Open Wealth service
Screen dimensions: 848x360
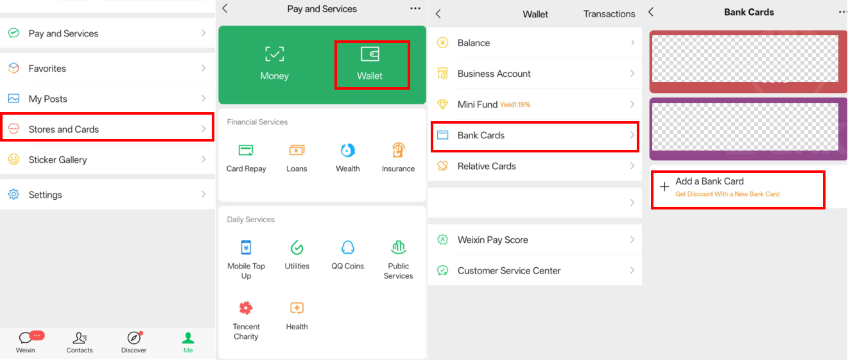click(x=348, y=157)
